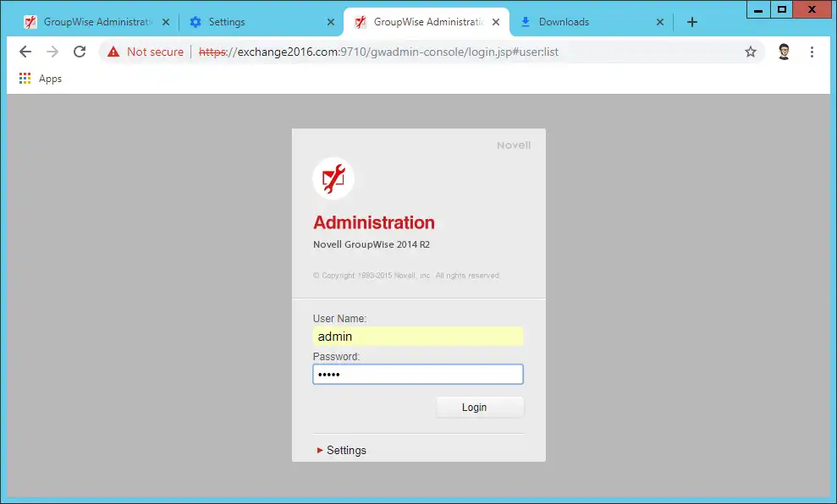Screen dimensions: 837x504
Task: Click the GroupWise Administration wrench logo
Action: [x=333, y=178]
